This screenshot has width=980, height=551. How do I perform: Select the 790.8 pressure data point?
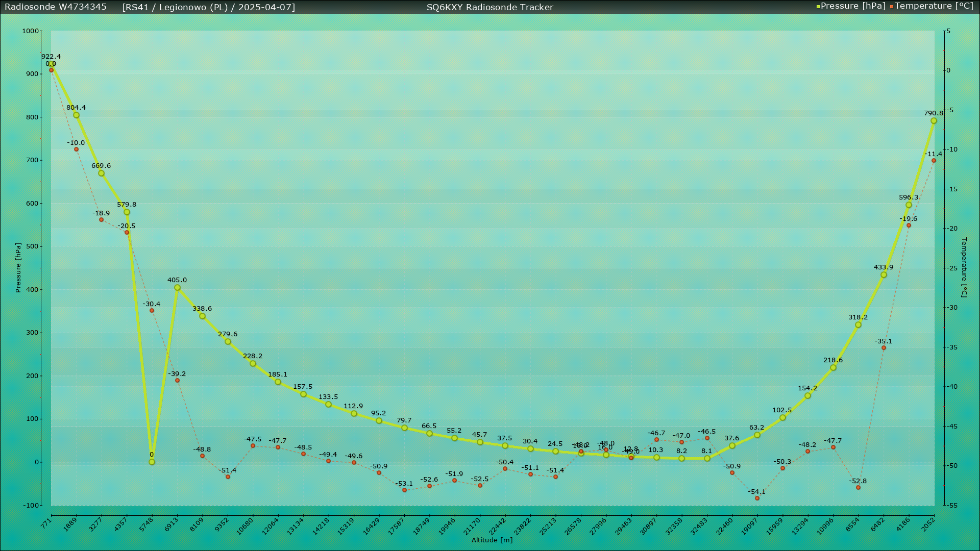point(934,121)
